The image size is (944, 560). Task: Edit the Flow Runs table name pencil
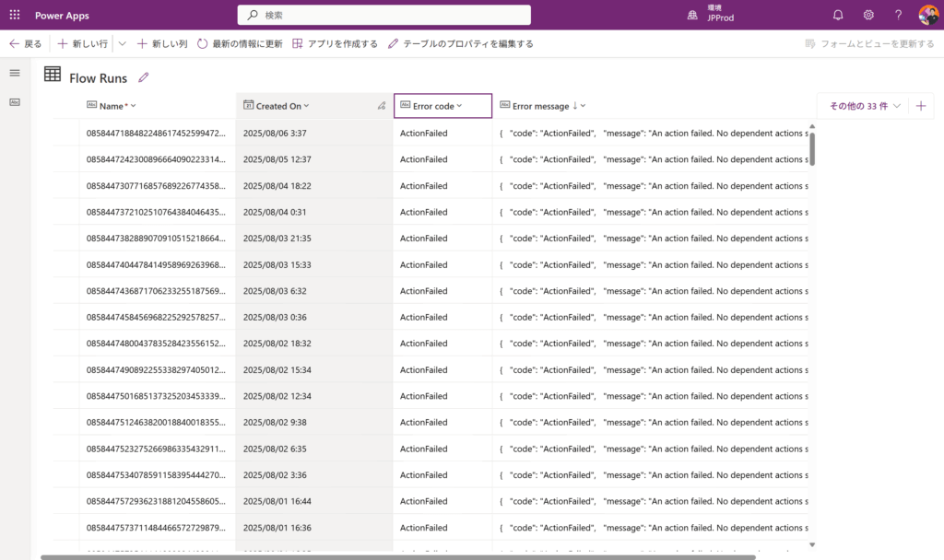coord(144,78)
